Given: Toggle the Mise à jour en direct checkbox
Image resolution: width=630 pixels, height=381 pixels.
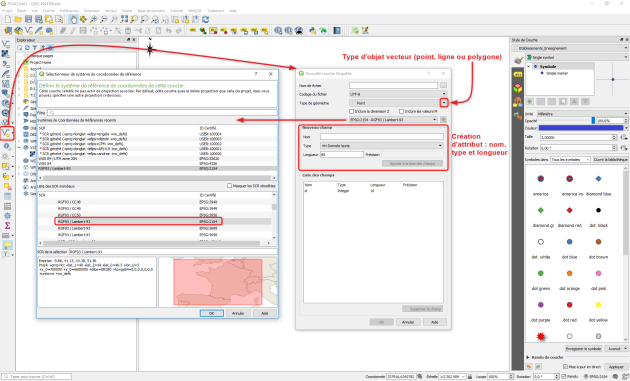Looking at the screenshot, I should pyautogui.click(x=565, y=367).
